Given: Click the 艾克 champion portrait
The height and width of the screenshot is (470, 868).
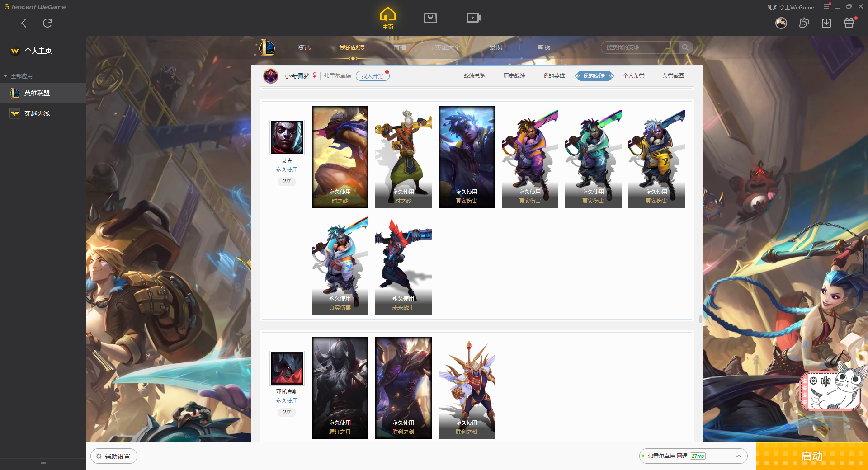Looking at the screenshot, I should click(287, 137).
